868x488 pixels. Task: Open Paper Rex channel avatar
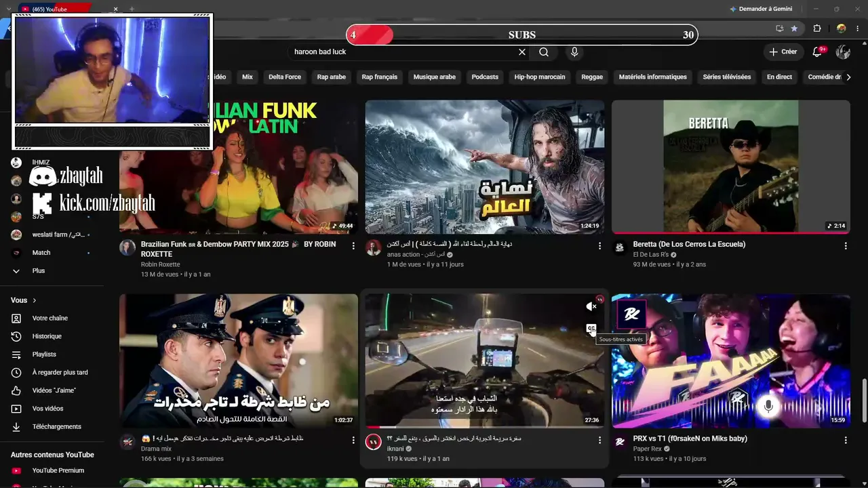(x=620, y=442)
